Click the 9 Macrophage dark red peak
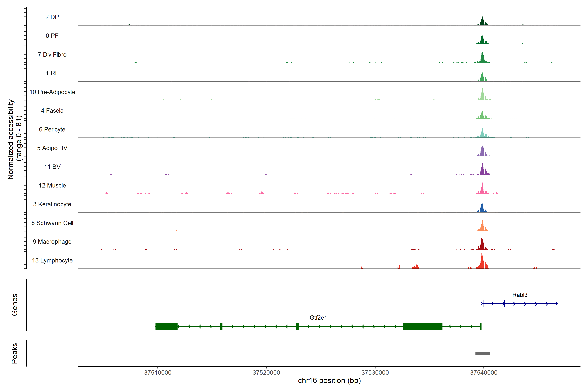The image size is (588, 392). click(482, 245)
